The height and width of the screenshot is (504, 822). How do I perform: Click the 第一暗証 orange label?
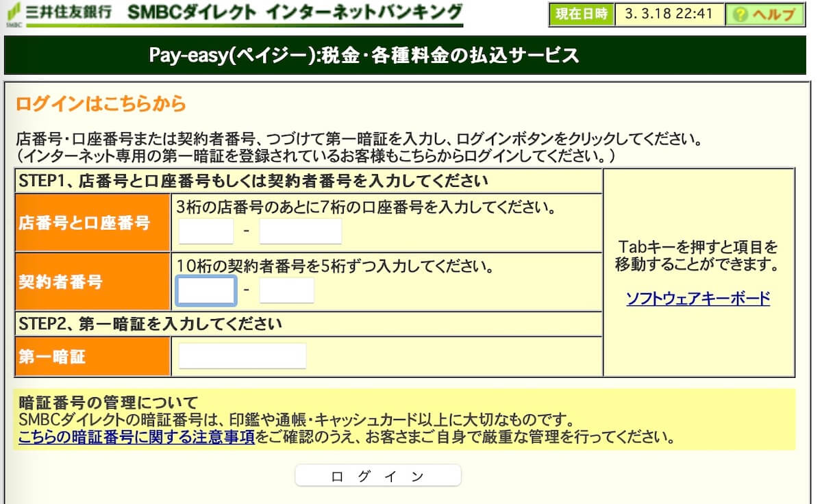(x=93, y=356)
